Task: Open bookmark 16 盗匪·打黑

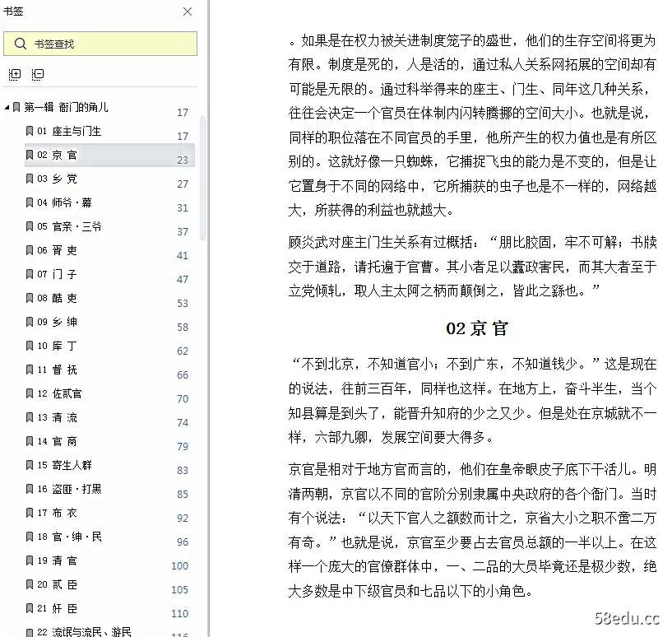Action: [69, 489]
